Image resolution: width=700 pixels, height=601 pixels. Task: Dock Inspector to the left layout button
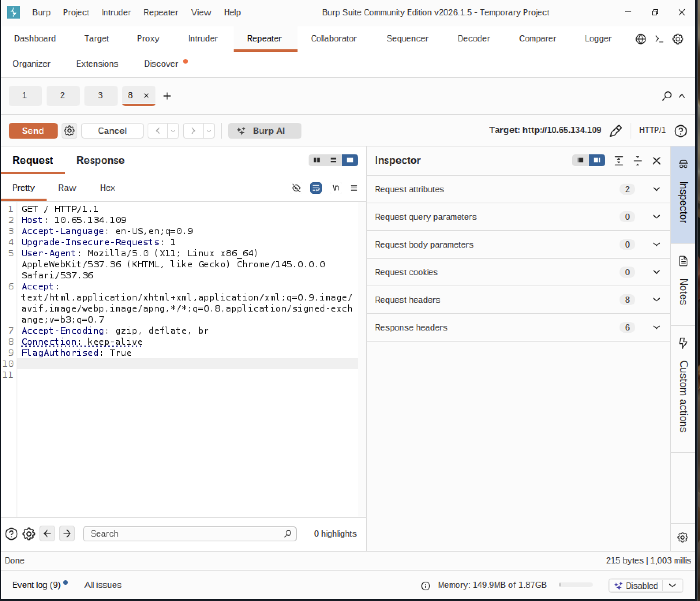click(580, 160)
